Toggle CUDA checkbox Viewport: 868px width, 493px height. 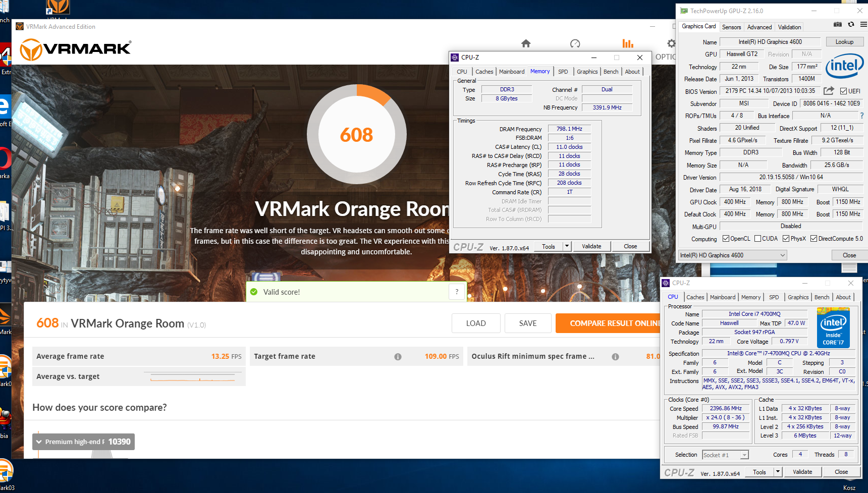757,239
